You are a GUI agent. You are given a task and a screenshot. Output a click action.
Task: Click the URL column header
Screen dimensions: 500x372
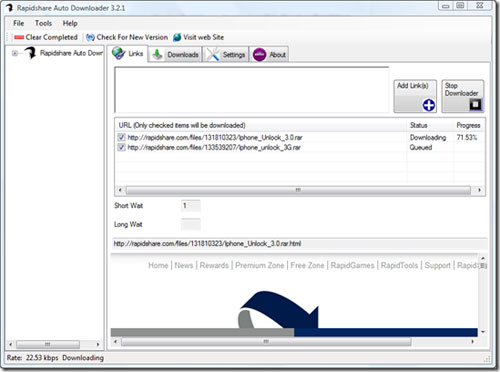pos(261,125)
